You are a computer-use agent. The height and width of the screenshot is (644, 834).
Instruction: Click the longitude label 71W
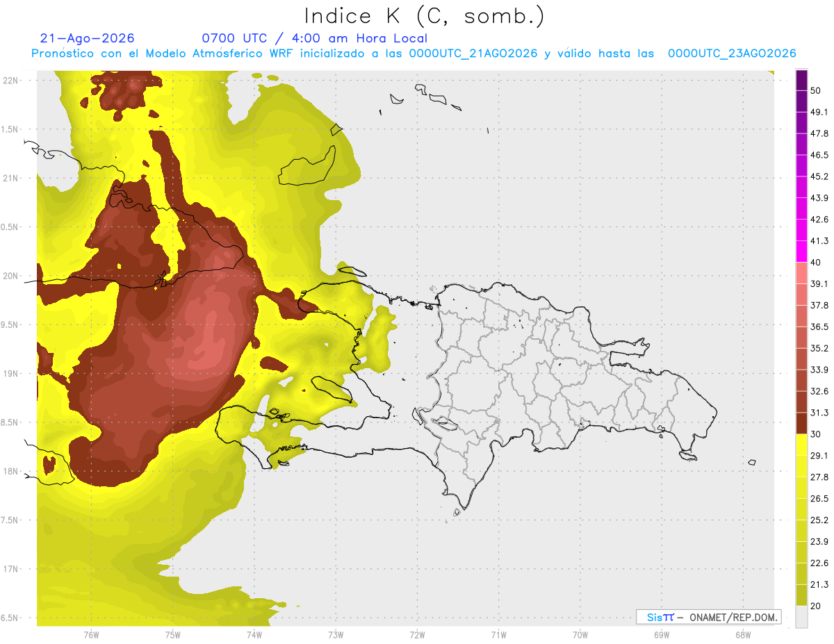[x=498, y=635]
